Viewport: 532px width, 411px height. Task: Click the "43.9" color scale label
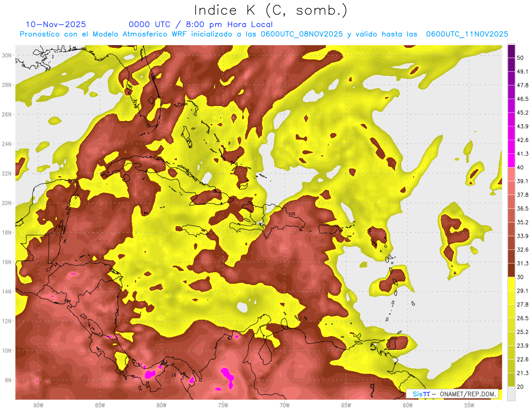tap(522, 126)
